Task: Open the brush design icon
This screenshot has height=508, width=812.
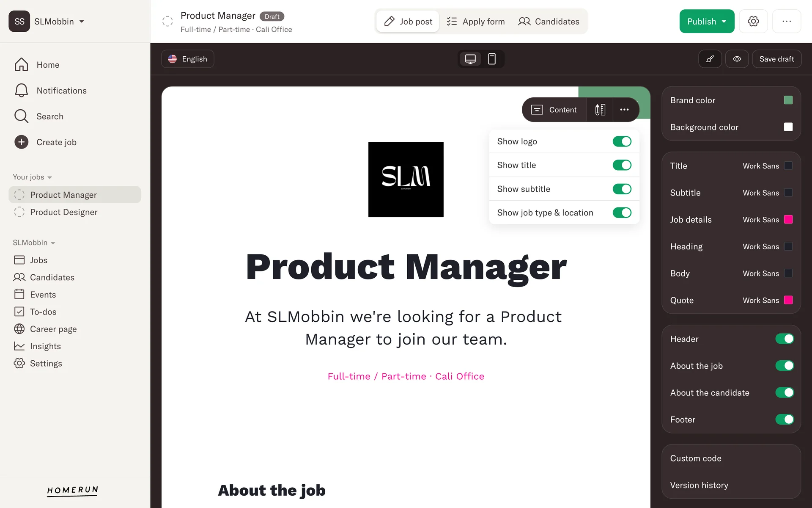Action: 710,59
